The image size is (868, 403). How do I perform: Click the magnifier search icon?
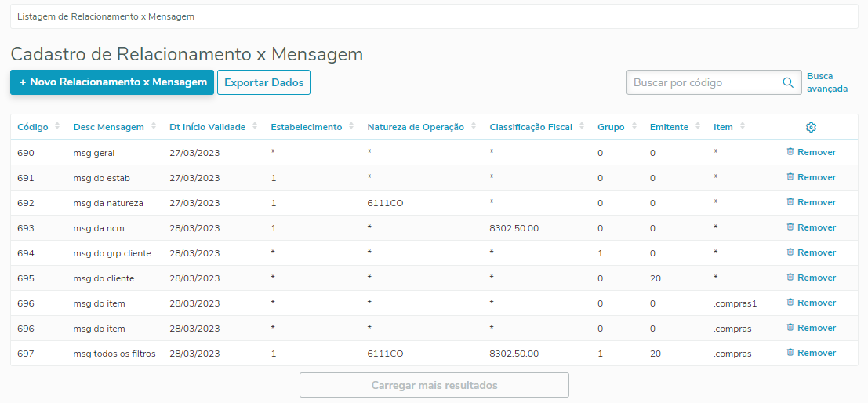point(787,82)
